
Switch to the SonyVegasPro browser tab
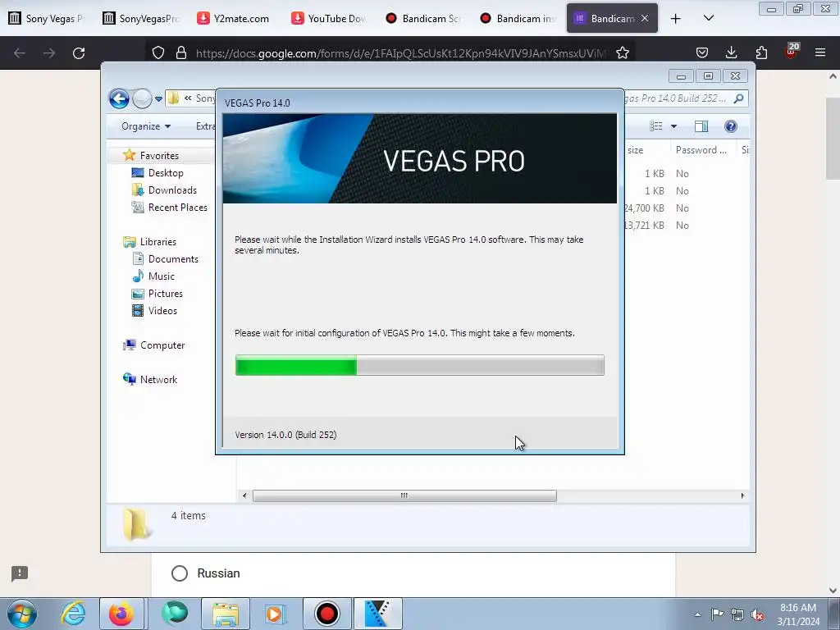[x=141, y=18]
